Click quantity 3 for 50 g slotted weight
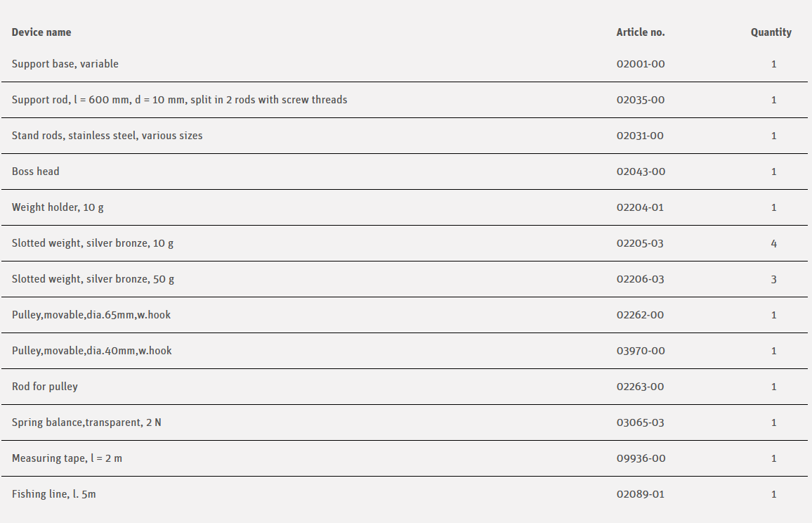Viewport: 812px width, 523px height. pos(773,279)
